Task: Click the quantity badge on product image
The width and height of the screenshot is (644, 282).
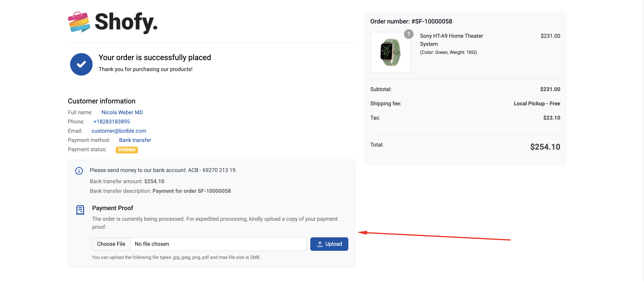Action: [409, 34]
